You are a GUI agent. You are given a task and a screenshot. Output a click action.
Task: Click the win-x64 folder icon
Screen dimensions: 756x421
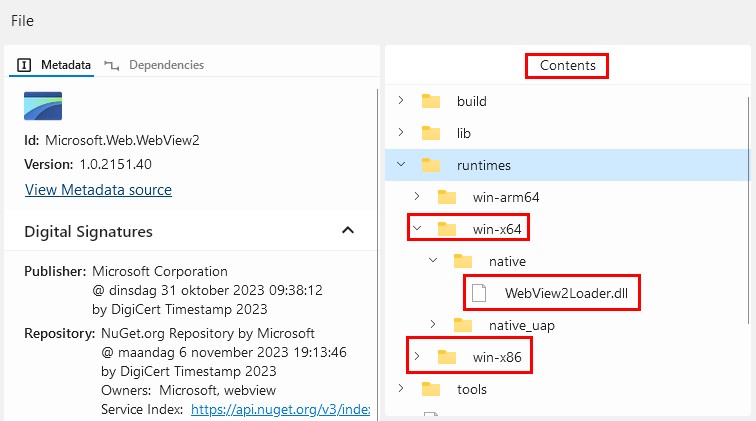pos(447,229)
